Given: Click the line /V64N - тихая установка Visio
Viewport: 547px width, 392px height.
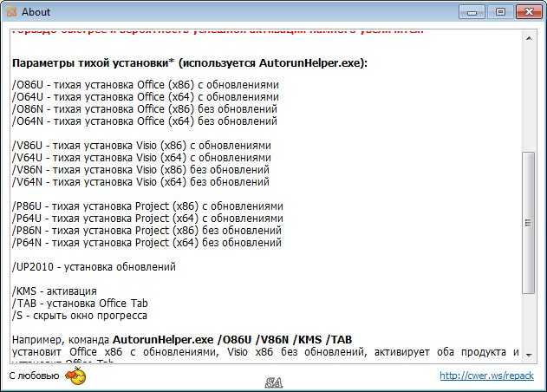Looking at the screenshot, I should tap(141, 182).
